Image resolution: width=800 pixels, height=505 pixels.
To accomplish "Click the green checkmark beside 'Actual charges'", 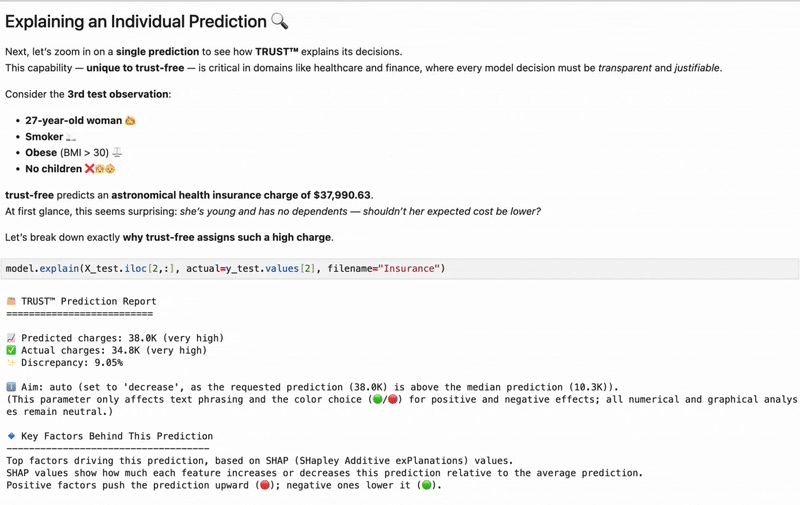I will (x=11, y=351).
